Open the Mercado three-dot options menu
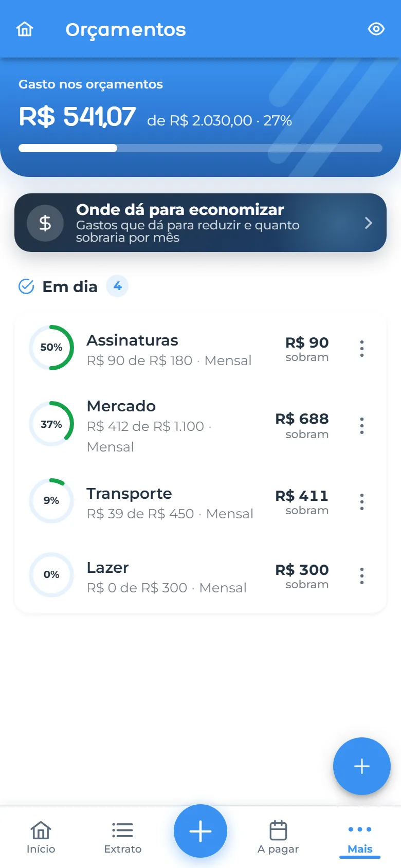 (362, 426)
